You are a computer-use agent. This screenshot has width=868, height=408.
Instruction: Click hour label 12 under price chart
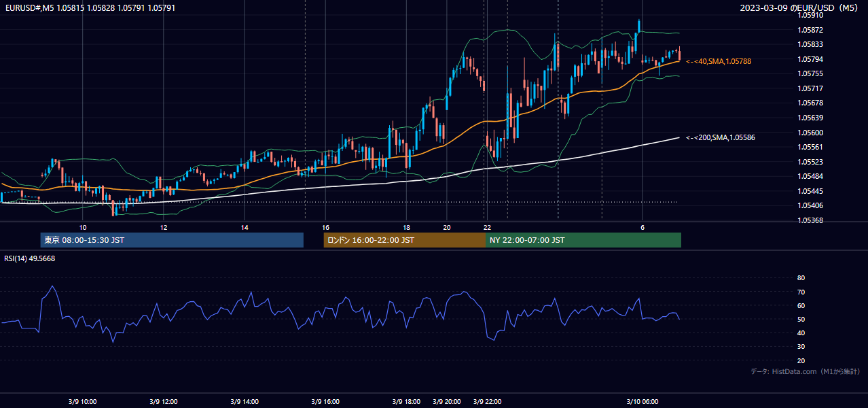(x=164, y=227)
